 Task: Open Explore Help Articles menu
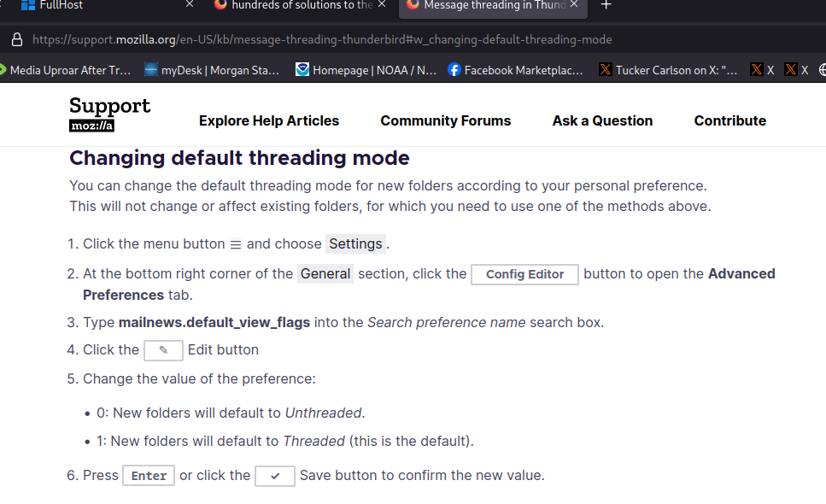pyautogui.click(x=269, y=121)
